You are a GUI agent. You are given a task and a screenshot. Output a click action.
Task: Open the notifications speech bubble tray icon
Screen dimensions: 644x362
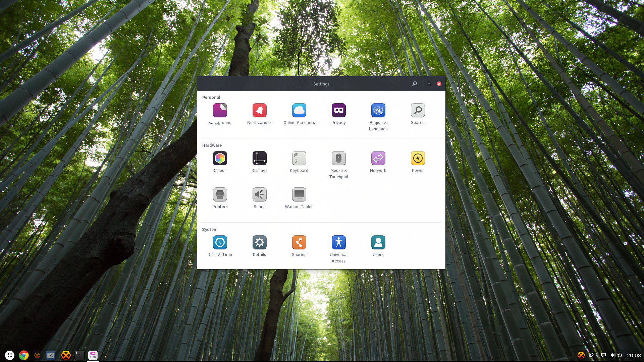(603, 355)
